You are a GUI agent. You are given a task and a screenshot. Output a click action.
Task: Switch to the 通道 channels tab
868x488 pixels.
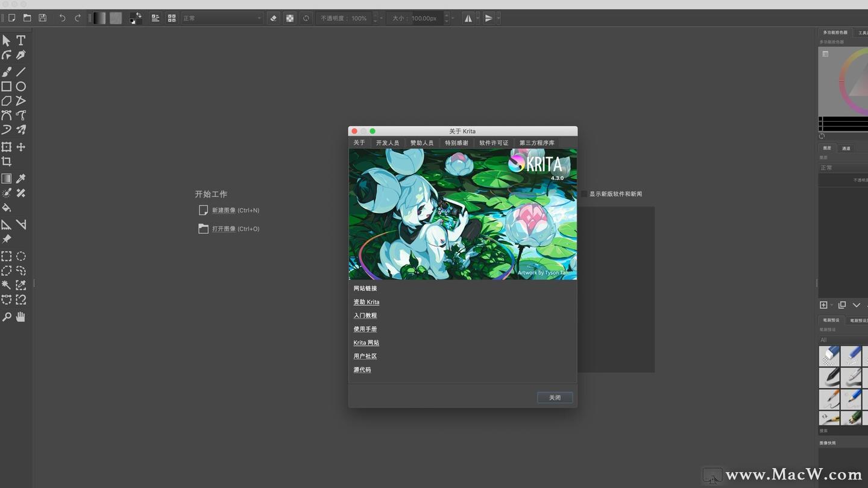[x=846, y=148]
